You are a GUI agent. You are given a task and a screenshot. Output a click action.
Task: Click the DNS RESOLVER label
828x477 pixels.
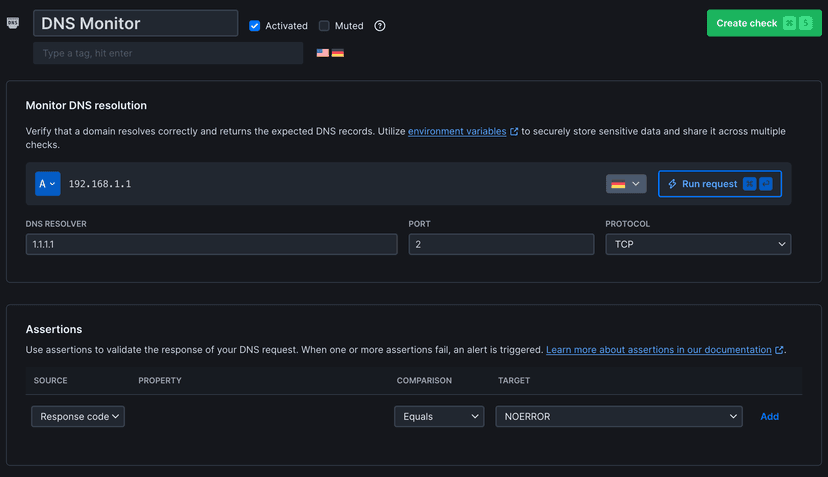point(56,224)
